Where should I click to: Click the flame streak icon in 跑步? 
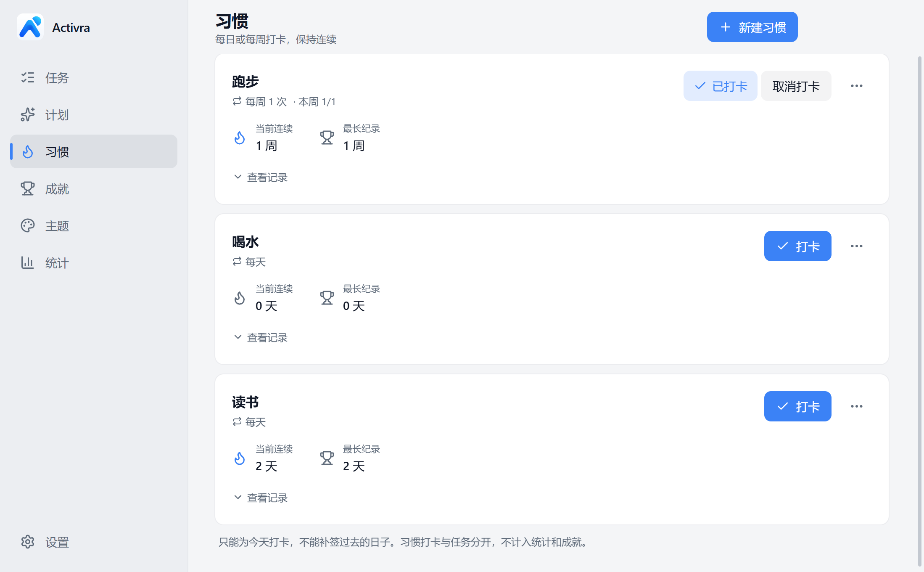pyautogui.click(x=240, y=138)
